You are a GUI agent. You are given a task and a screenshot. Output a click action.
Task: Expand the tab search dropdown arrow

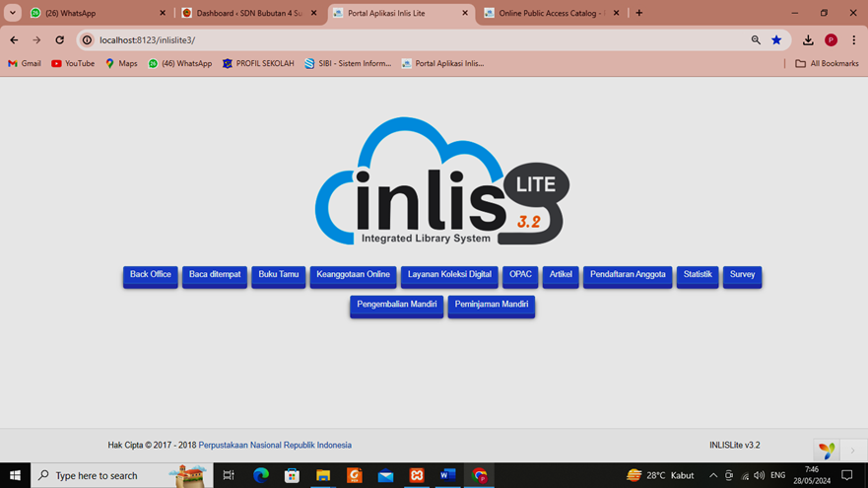pos(13,13)
